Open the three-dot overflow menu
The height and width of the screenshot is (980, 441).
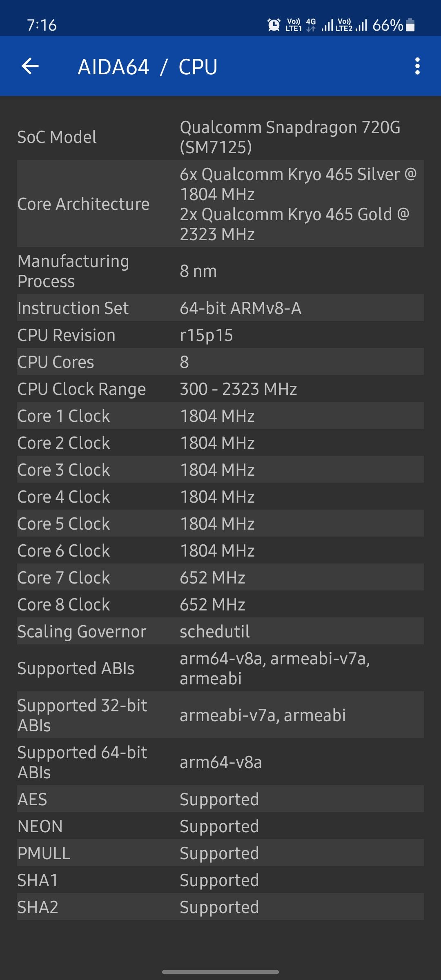[416, 66]
